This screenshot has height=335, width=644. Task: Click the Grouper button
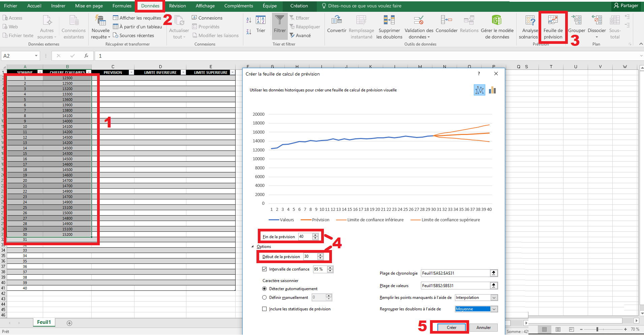pyautogui.click(x=577, y=24)
